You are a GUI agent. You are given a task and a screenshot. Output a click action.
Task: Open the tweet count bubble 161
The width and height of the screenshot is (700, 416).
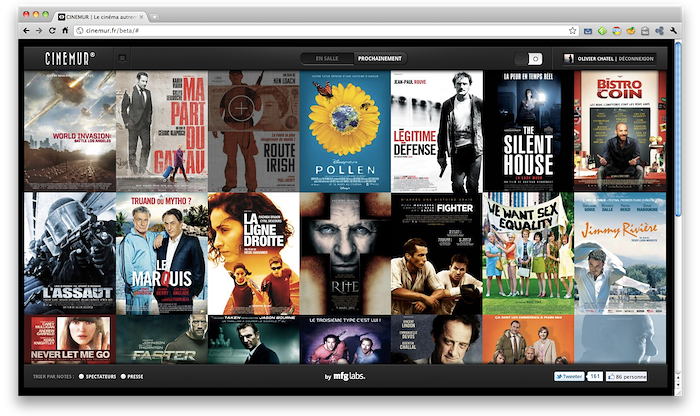[595, 377]
